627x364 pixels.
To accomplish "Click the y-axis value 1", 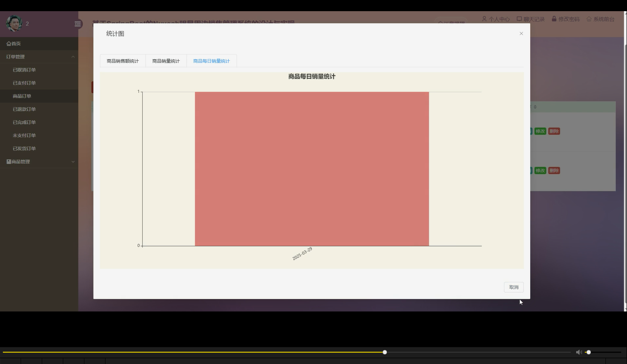I will click(x=139, y=91).
